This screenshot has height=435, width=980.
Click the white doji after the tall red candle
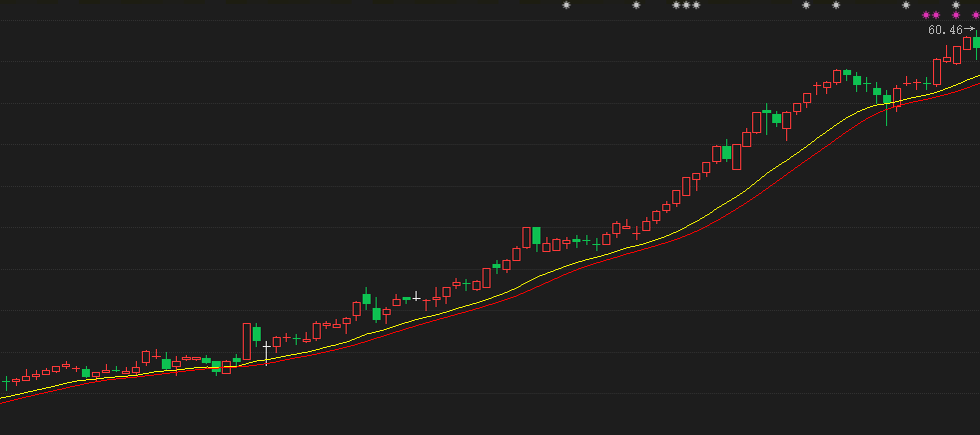coord(267,347)
